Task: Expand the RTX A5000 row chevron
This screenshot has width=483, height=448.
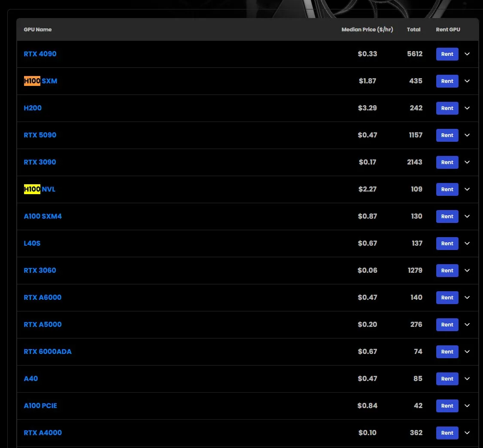Action: coord(467,324)
